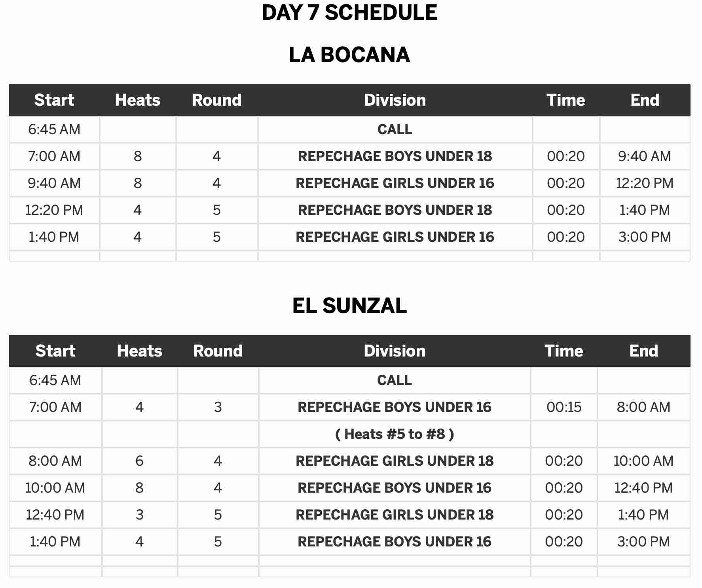Select the CALL cell in La Bocana table
The height and width of the screenshot is (588, 702).
(395, 129)
